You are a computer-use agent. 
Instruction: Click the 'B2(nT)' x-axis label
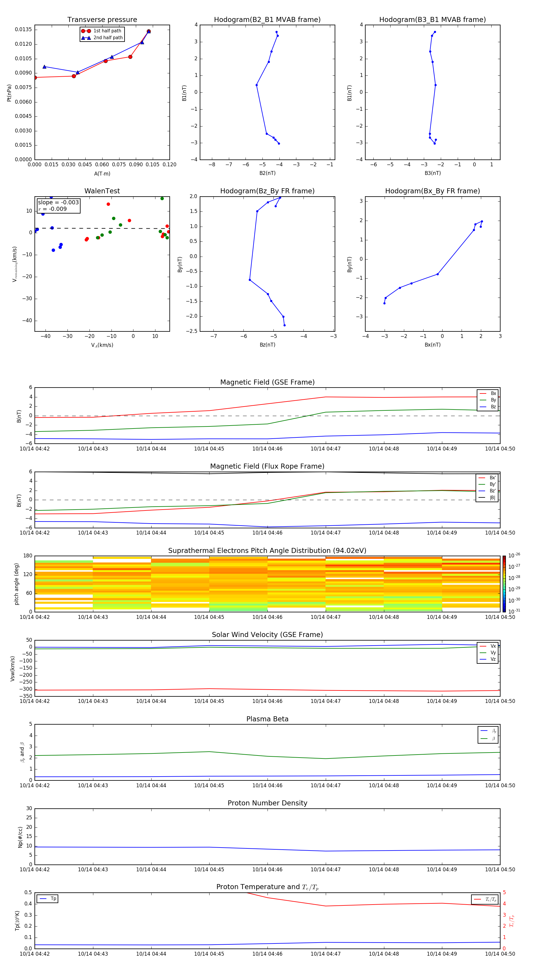(267, 173)
